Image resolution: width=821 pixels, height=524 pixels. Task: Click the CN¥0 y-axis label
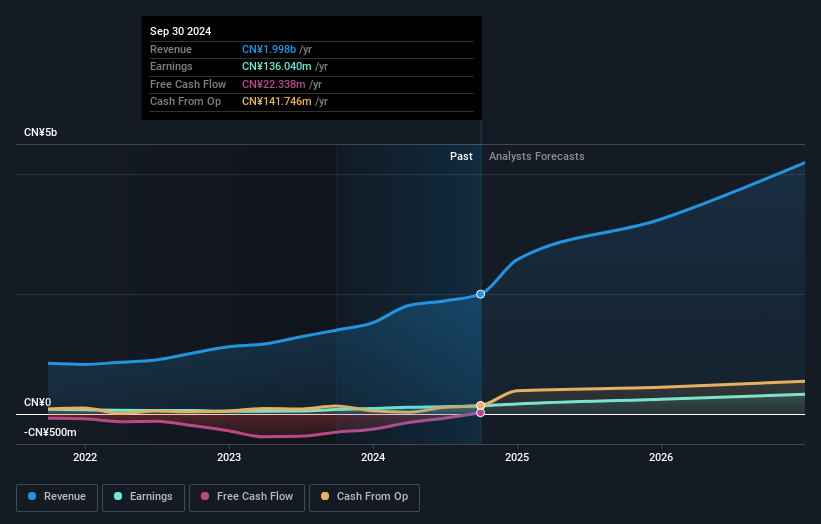(38, 402)
